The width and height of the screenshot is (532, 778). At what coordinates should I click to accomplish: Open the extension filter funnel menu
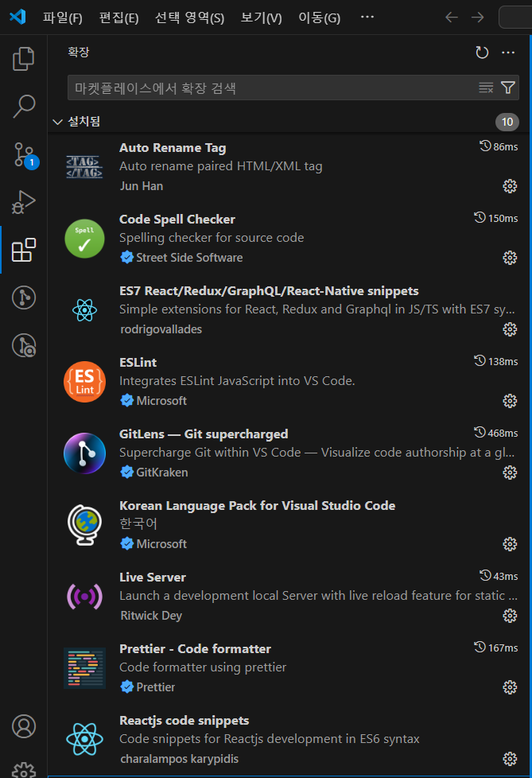point(507,88)
